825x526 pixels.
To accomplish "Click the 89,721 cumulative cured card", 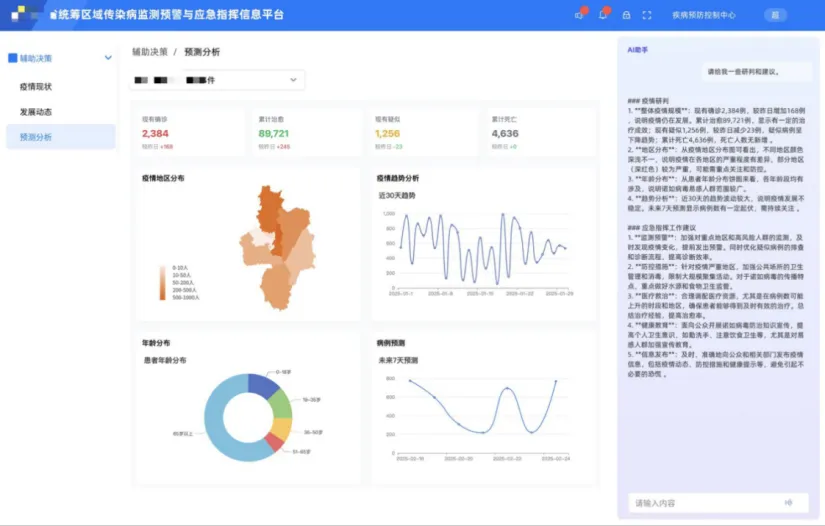I will [307, 133].
